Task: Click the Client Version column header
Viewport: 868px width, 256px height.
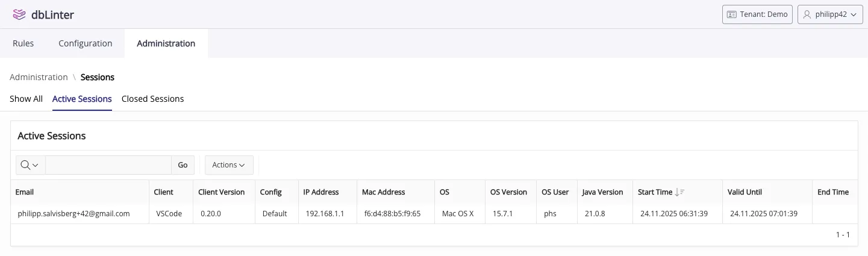Action: 221,192
